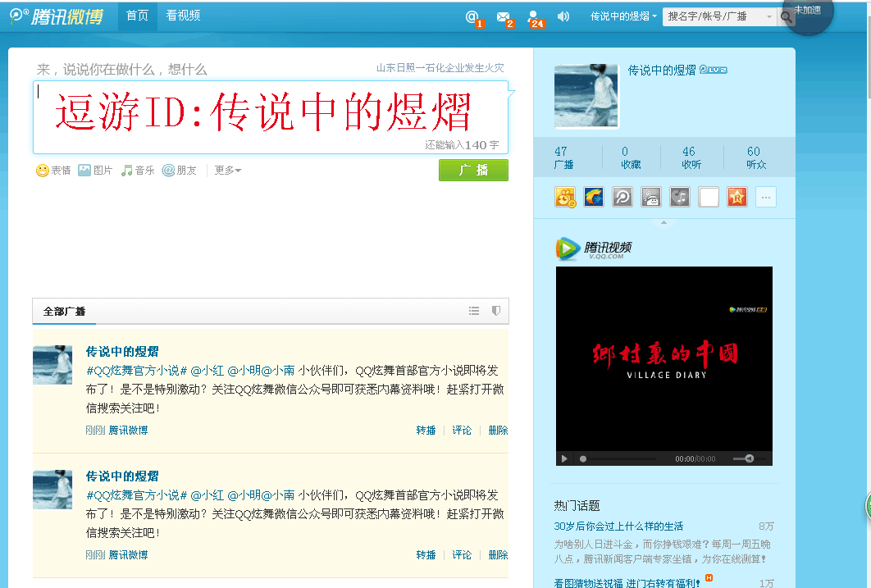The image size is (871, 588).
Task: Click the video progress seek bar
Action: (619, 458)
